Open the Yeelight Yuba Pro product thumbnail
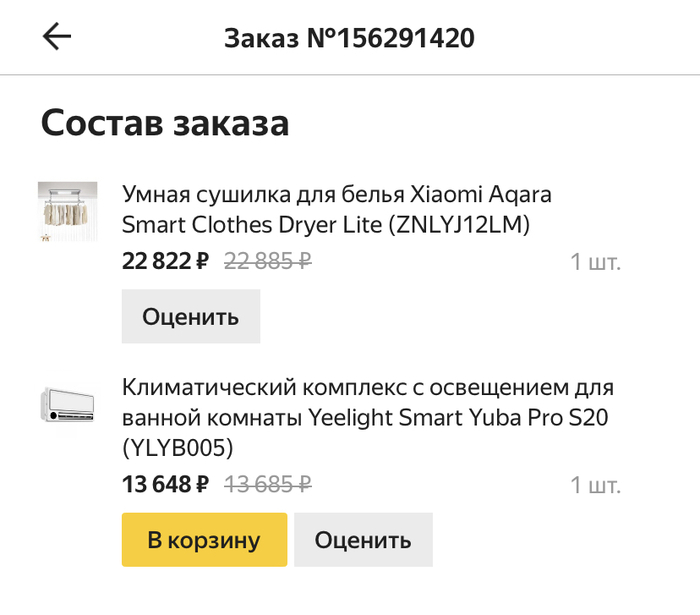Viewport: 700px width, 615px height. pyautogui.click(x=67, y=404)
